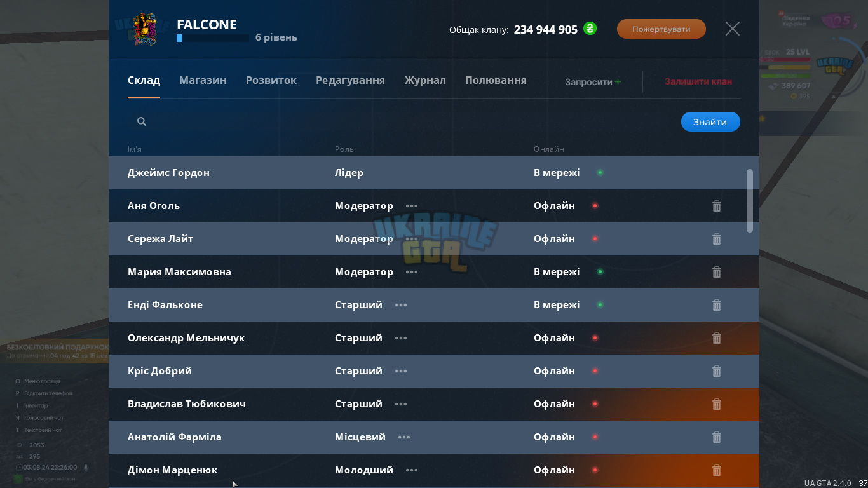Screen dimensions: 868x488
Task: Click the Ім'я column header
Action: pos(135,149)
